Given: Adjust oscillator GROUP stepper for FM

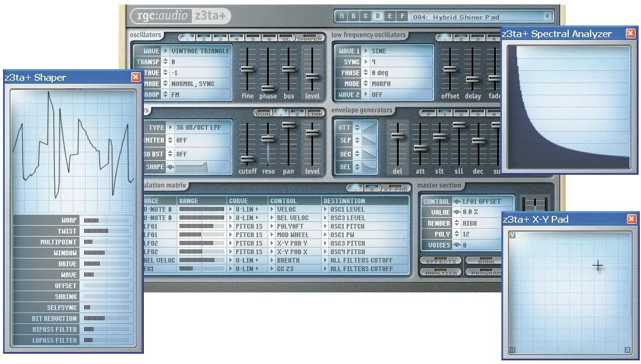Looking at the screenshot, I should tap(166, 95).
